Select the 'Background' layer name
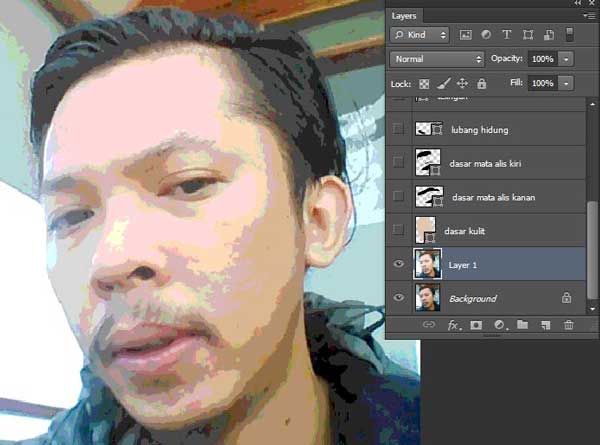The image size is (600, 445). (x=473, y=298)
